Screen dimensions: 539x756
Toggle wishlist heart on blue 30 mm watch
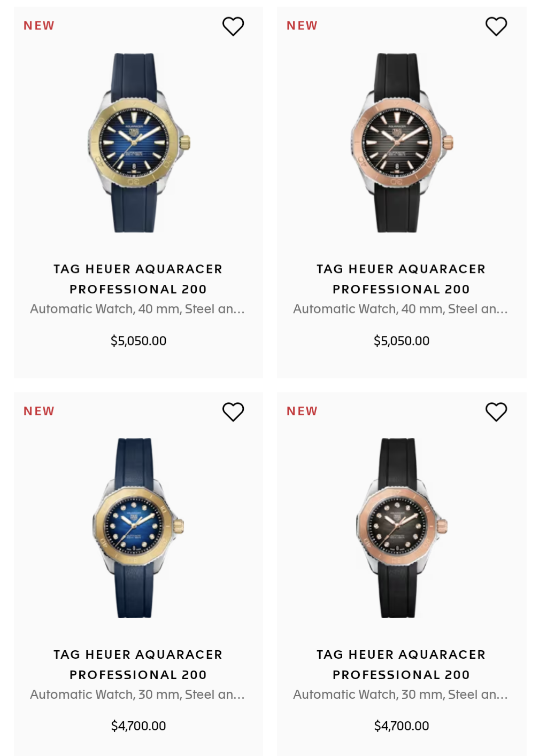233,412
